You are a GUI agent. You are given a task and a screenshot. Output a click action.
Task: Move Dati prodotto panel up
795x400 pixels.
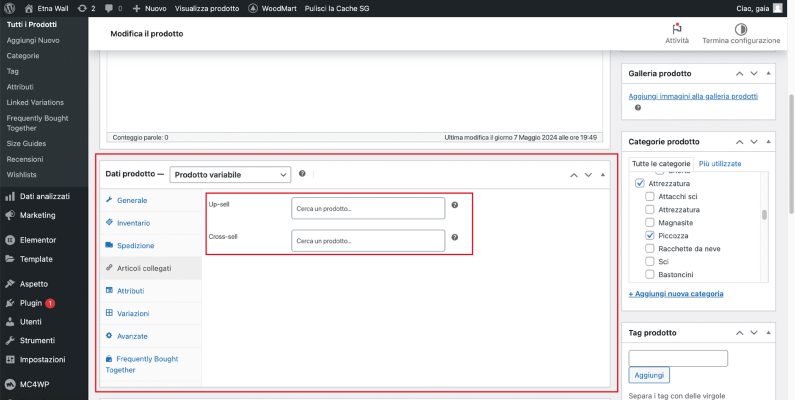click(573, 175)
